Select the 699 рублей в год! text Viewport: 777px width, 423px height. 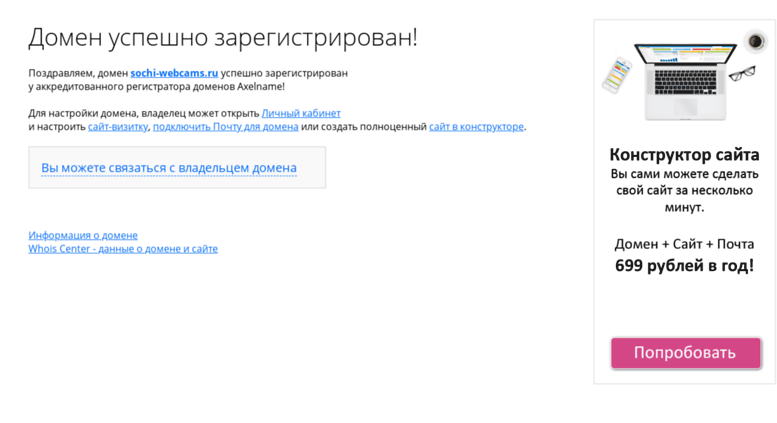[684, 265]
